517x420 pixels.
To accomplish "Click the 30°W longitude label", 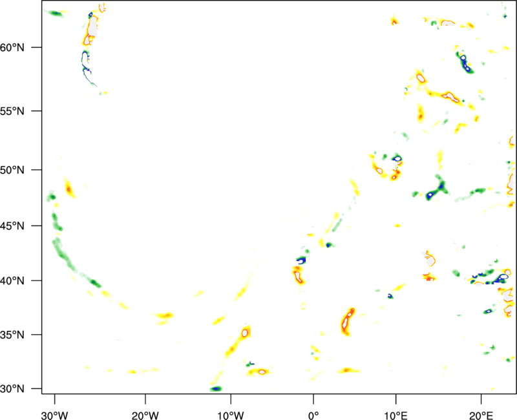I will coord(54,414).
